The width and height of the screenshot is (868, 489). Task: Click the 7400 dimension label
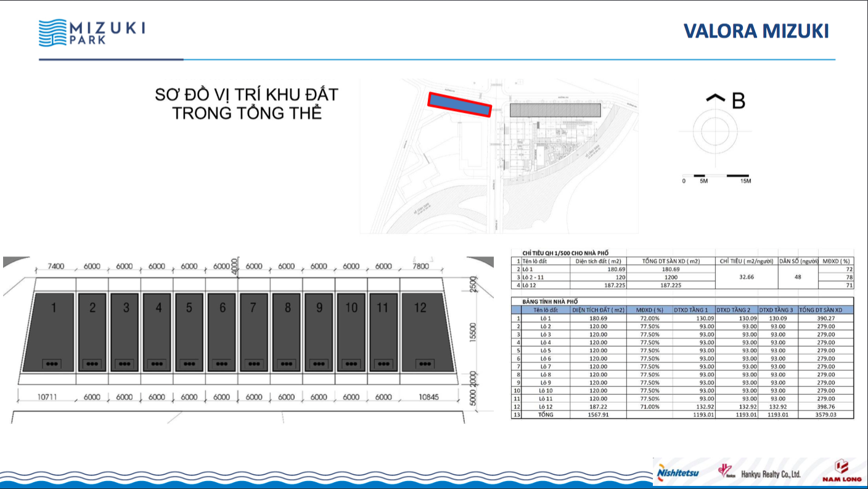tap(57, 266)
